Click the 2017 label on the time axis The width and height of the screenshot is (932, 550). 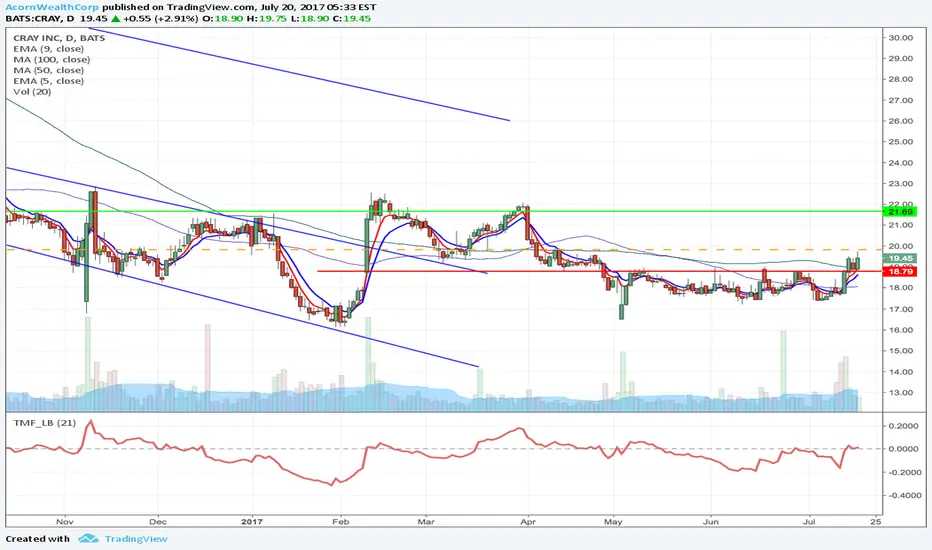click(252, 522)
